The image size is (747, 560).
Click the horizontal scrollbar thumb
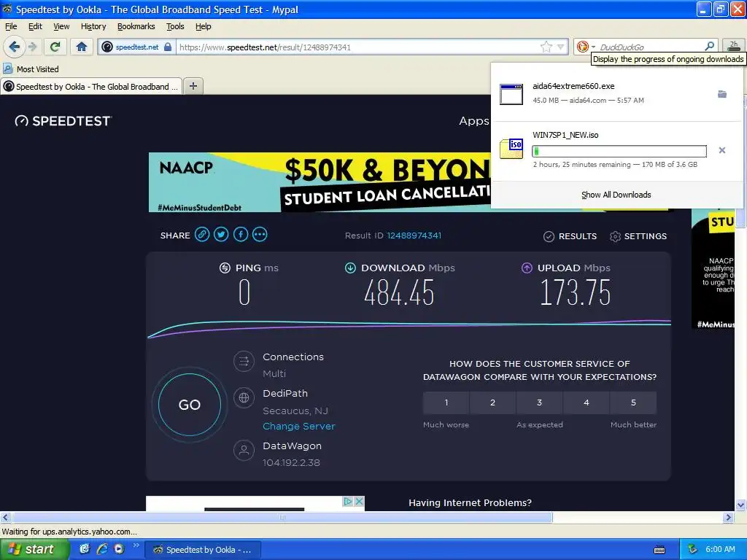[282, 517]
